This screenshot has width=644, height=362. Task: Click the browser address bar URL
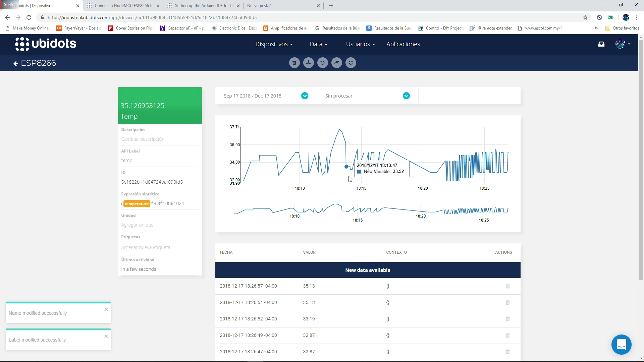[x=152, y=17]
